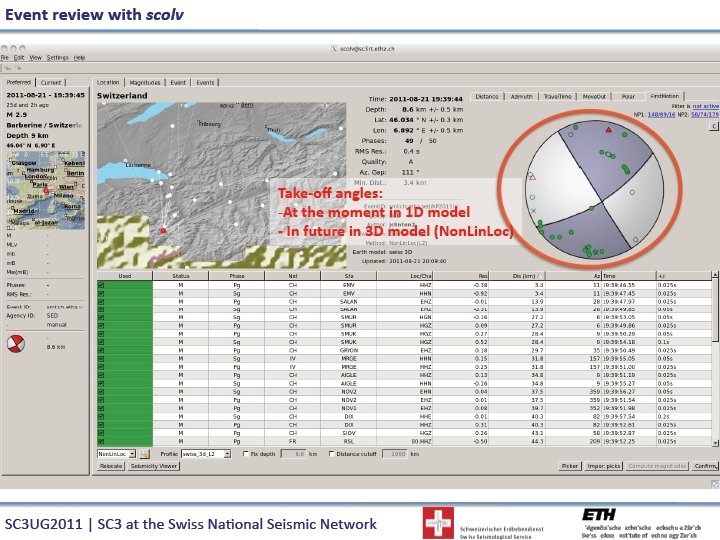Screen dimensions: 720x540
Task: Toggle Used checkbox for NOV1 Pg row
Action: point(101,408)
